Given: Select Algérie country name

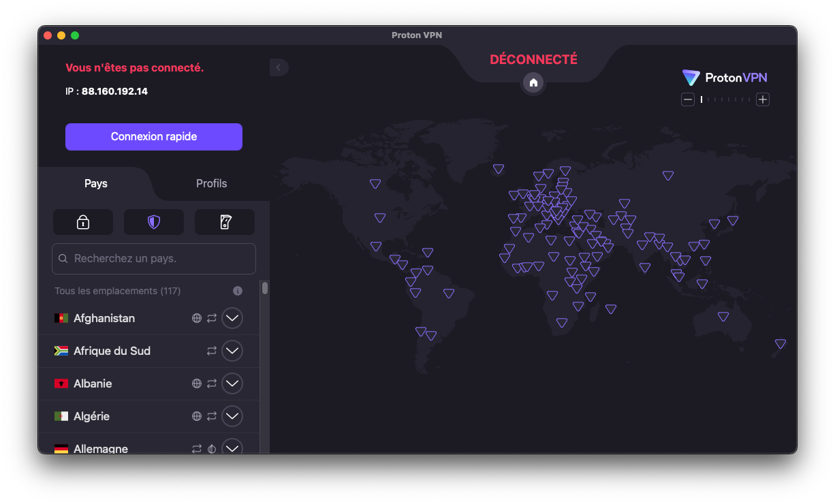Looking at the screenshot, I should coord(91,416).
